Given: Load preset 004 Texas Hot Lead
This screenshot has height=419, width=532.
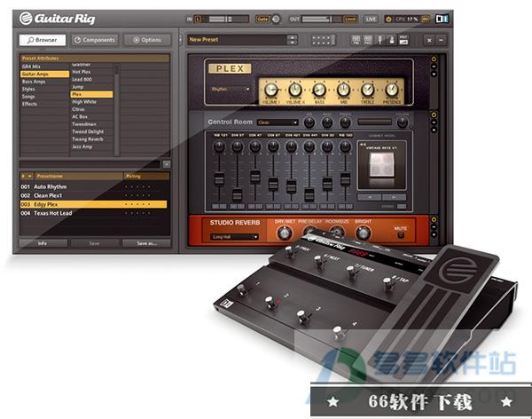Looking at the screenshot, I should [x=94, y=213].
